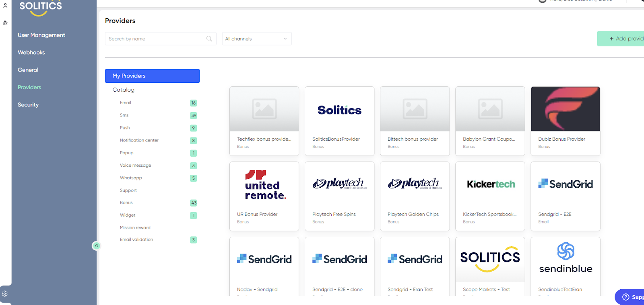The height and width of the screenshot is (305, 644).
Task: Open Scope Markets - Test card
Action: [490, 267]
